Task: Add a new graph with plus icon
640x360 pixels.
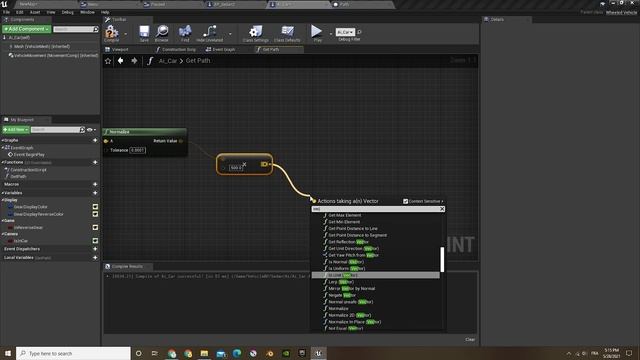Action: [95, 140]
